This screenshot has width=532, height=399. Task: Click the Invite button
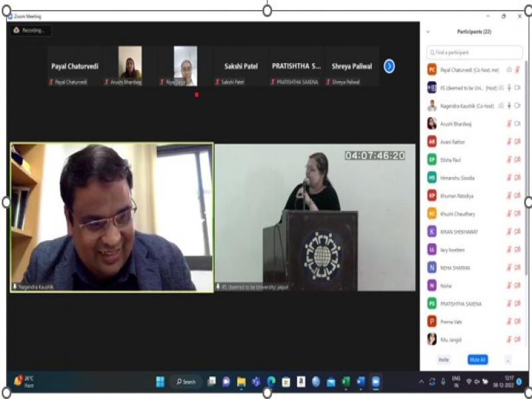(444, 360)
